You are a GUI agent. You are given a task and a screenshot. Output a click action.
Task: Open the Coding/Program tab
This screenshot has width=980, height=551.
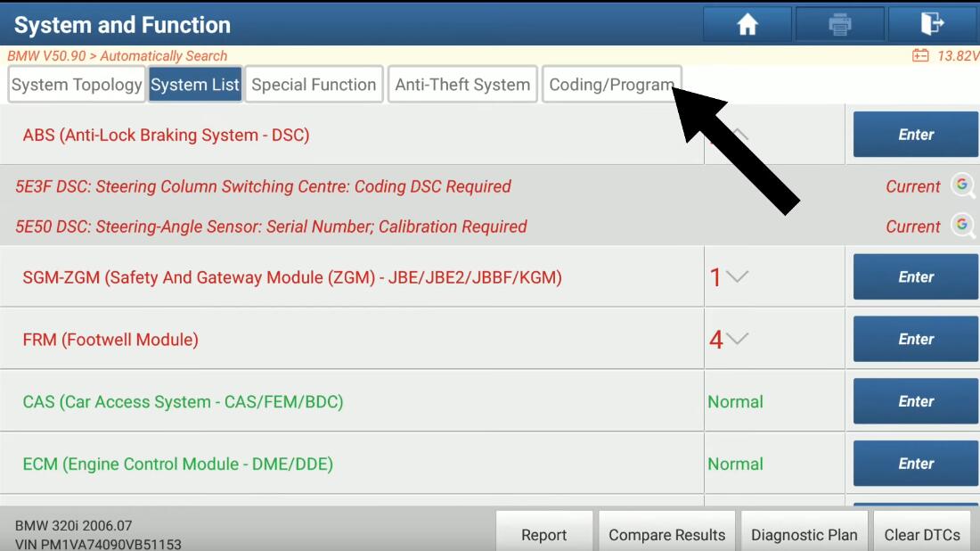click(611, 85)
